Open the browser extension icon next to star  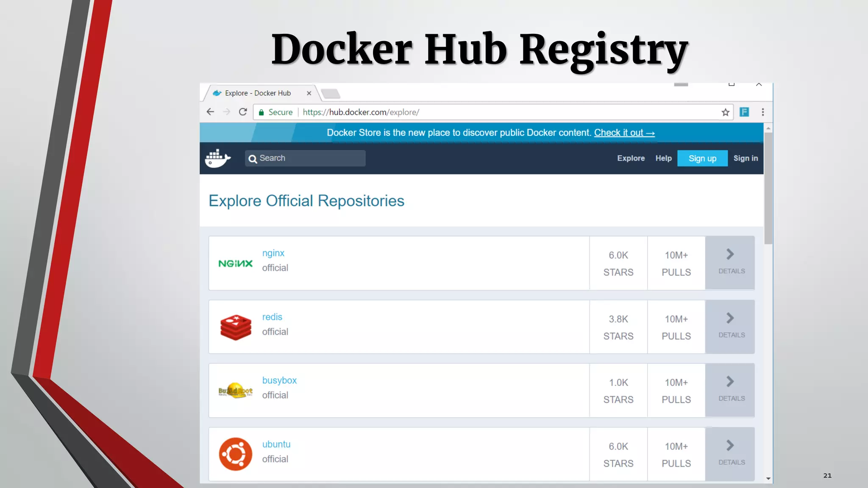[x=744, y=112]
